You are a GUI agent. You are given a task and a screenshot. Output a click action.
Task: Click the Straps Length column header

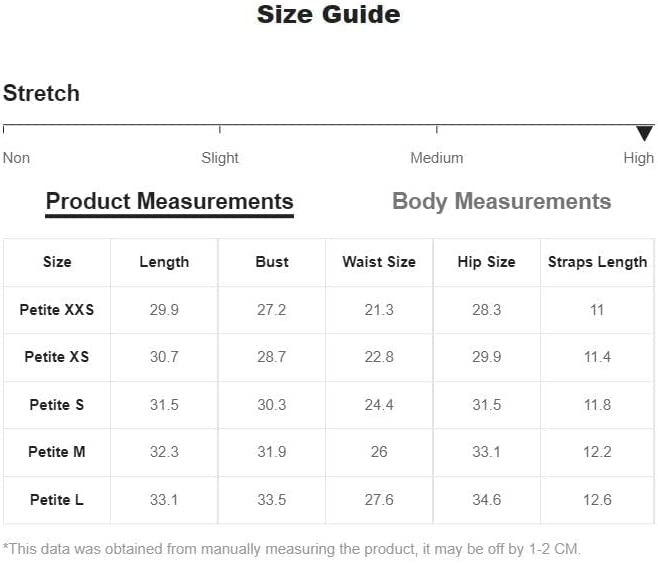597,262
